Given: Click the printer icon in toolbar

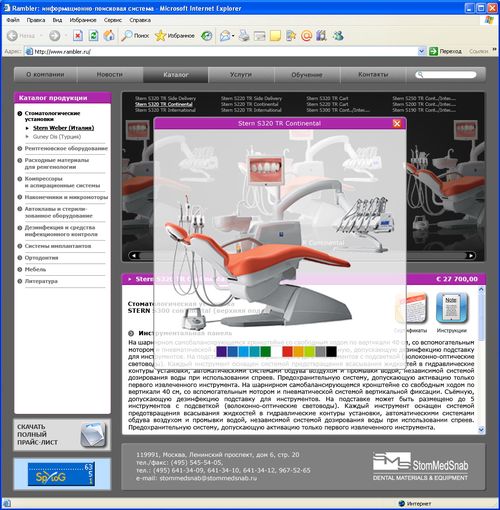Looking at the screenshot, I should click(244, 35).
